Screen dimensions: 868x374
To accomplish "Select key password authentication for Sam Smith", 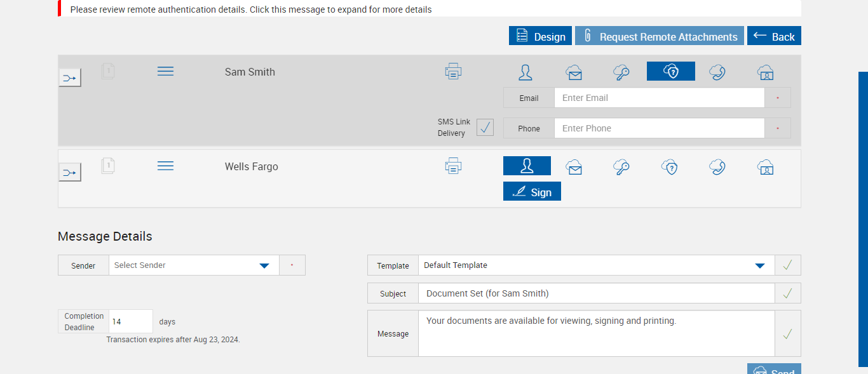I will (621, 72).
